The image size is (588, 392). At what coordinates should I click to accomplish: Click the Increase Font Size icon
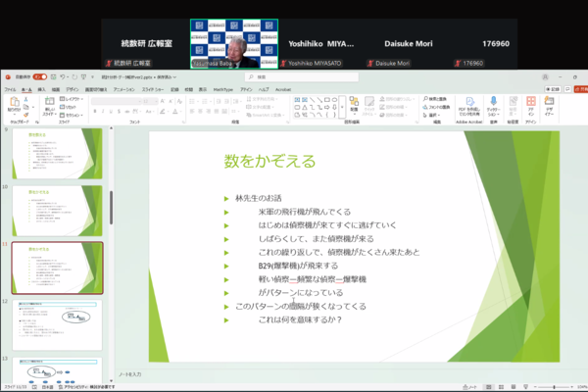tap(163, 101)
